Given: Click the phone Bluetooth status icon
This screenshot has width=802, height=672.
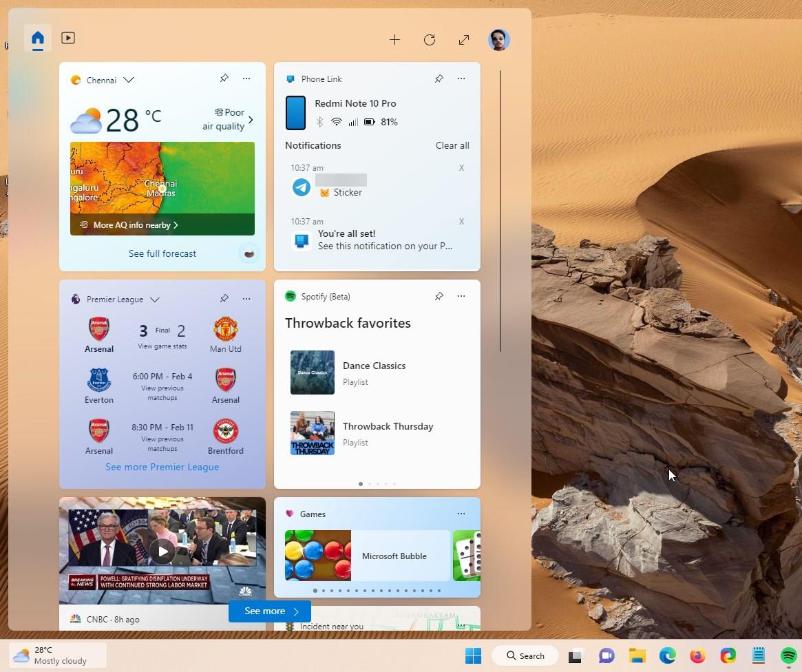Looking at the screenshot, I should pyautogui.click(x=319, y=122).
